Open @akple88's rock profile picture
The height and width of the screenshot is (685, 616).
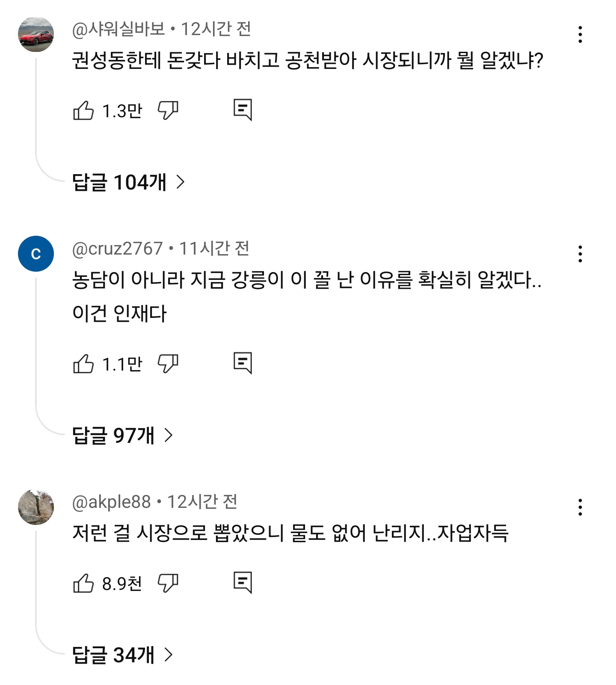(36, 507)
